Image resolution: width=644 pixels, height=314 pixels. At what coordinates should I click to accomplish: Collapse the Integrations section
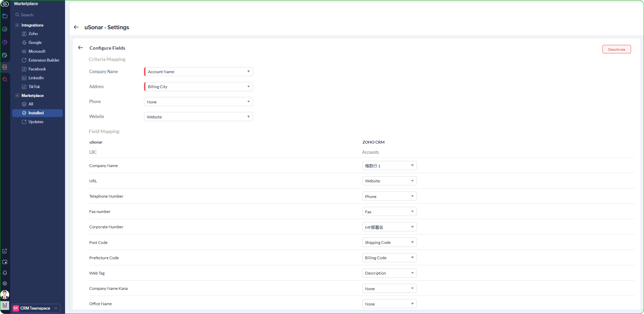pyautogui.click(x=17, y=25)
